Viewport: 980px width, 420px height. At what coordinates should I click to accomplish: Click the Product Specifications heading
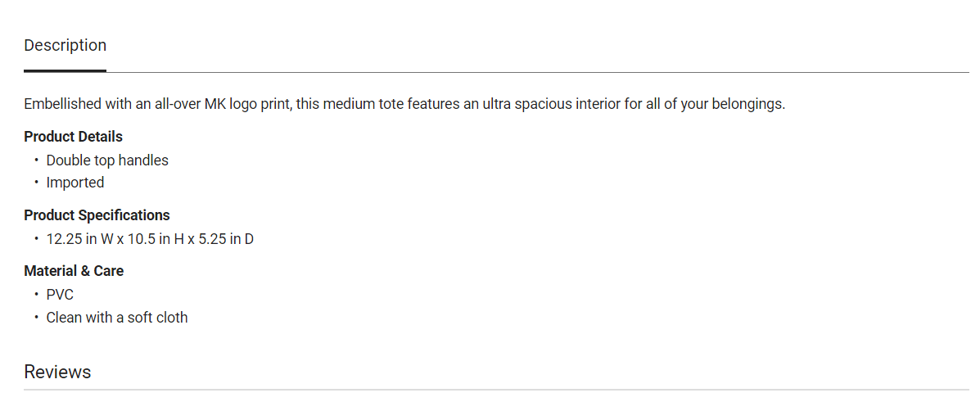(97, 215)
